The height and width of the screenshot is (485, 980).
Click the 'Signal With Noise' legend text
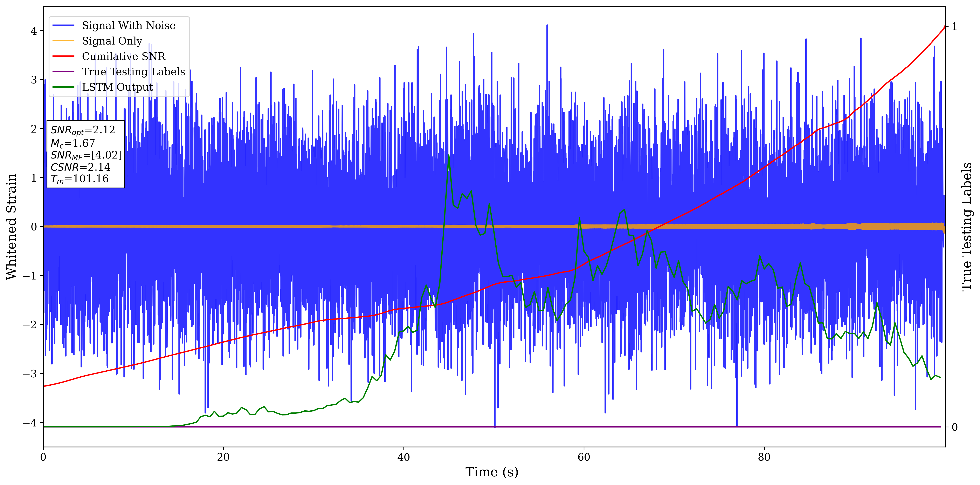[129, 26]
